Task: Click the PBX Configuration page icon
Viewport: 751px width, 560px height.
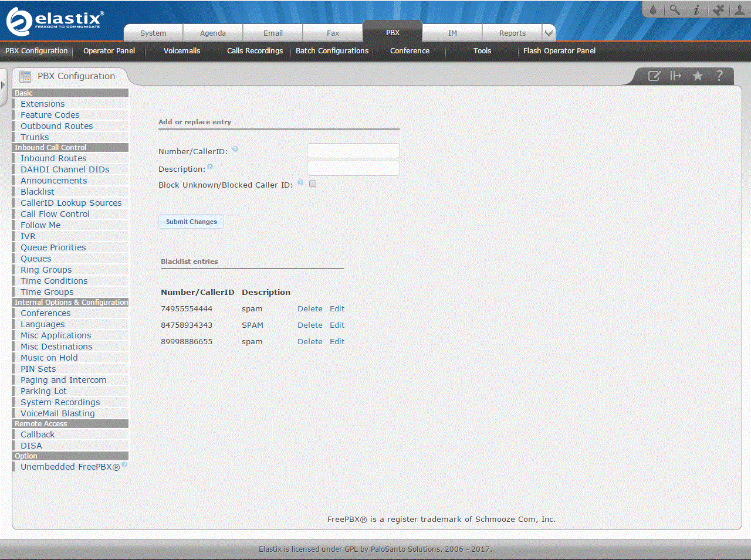Action: tap(25, 76)
